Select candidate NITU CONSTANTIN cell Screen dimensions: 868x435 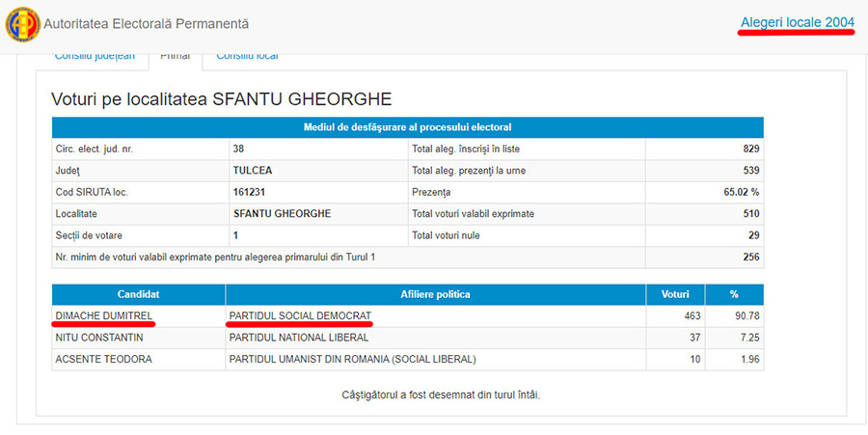pyautogui.click(x=99, y=338)
